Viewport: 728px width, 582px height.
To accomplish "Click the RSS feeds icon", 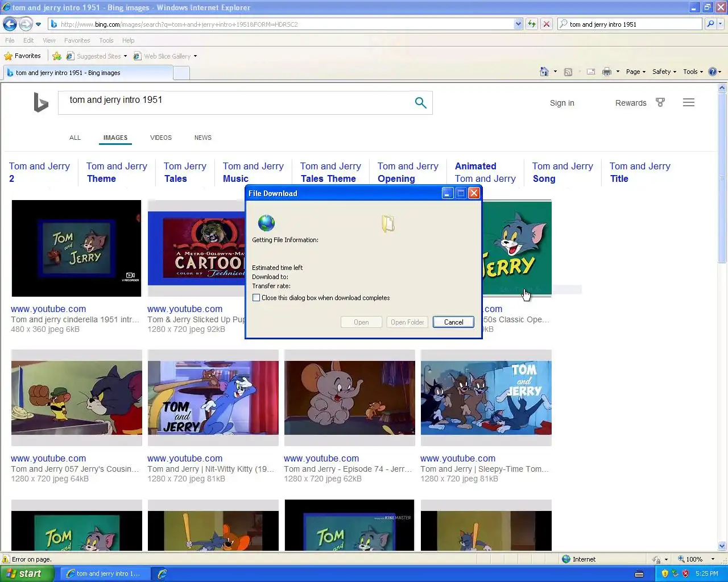I will 568,72.
